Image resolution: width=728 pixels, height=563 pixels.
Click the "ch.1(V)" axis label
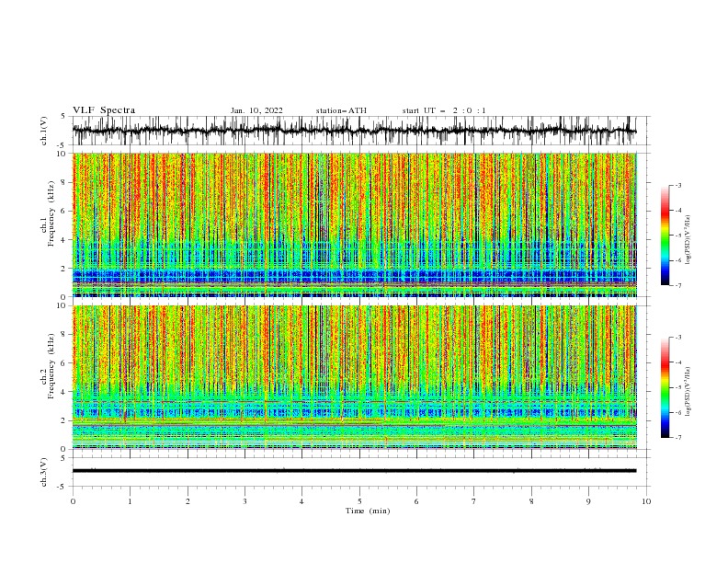click(44, 131)
